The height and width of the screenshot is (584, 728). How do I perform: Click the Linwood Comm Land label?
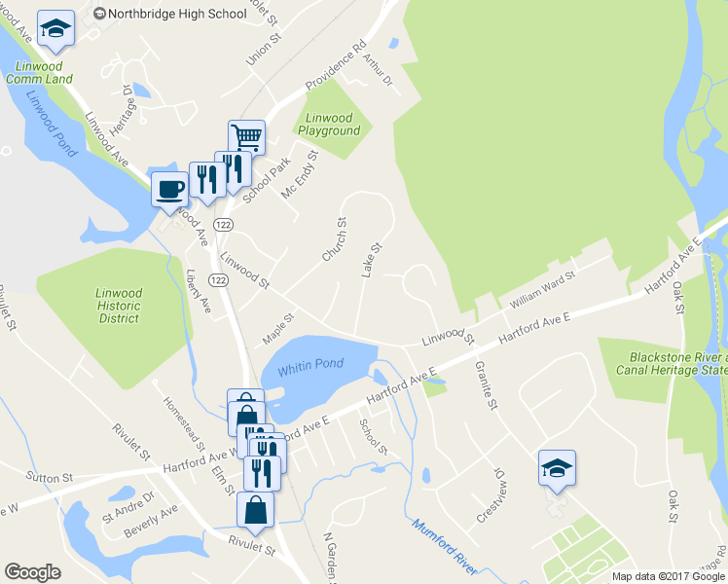coord(39,72)
